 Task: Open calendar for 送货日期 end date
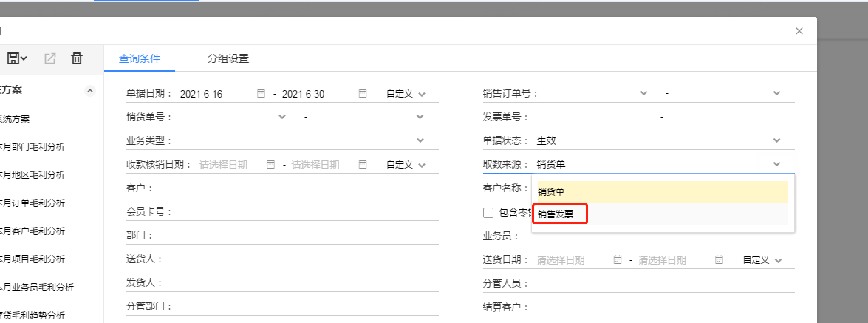point(719,260)
